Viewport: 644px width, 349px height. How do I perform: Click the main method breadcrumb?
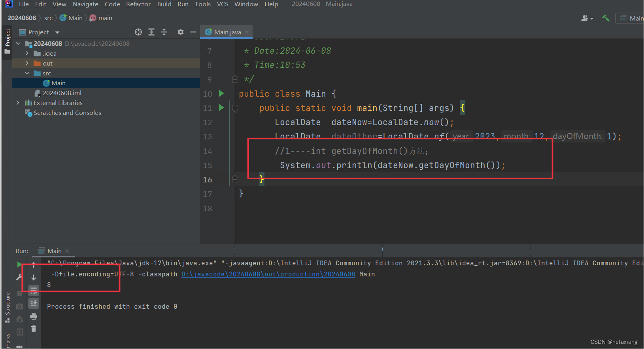[x=101, y=18]
